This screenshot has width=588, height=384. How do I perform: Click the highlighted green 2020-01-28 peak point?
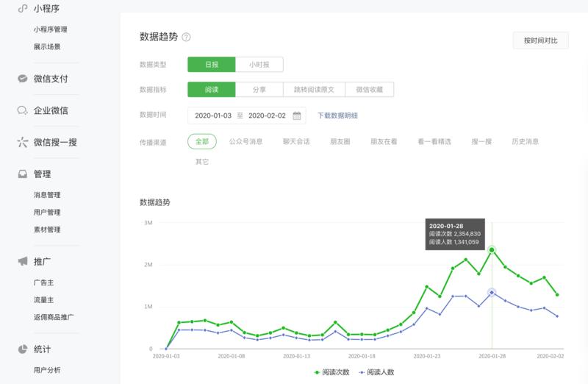coord(492,250)
